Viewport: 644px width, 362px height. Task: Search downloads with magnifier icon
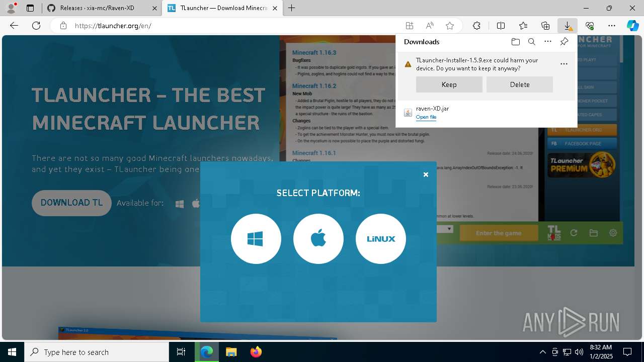(x=532, y=42)
